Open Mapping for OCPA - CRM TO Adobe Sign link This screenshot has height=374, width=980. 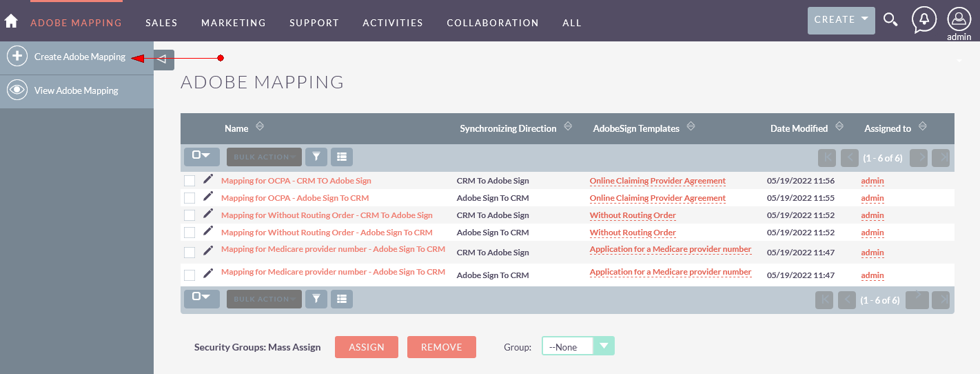pyautogui.click(x=296, y=181)
